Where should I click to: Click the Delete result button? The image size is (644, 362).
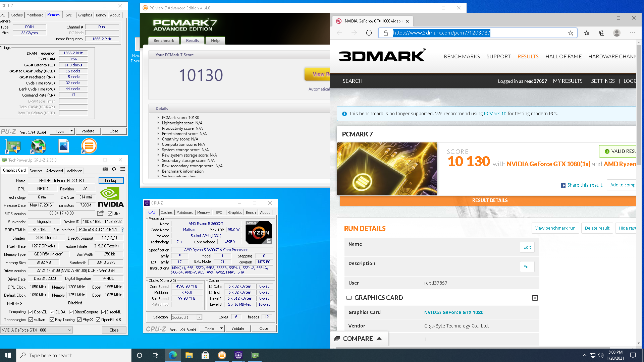(597, 228)
